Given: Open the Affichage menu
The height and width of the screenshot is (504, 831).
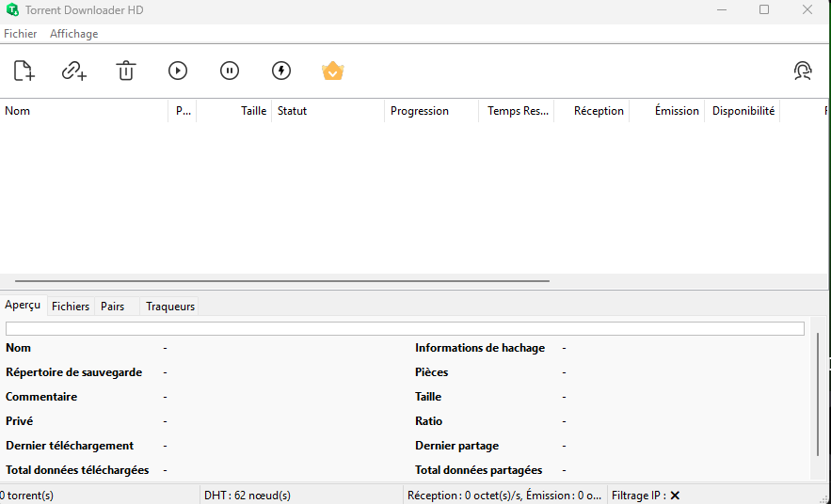Looking at the screenshot, I should 73,33.
